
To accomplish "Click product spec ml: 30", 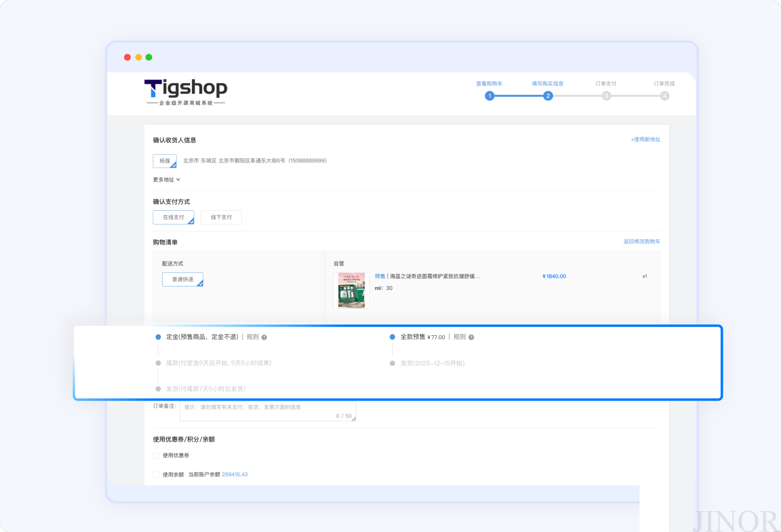I will click(384, 288).
